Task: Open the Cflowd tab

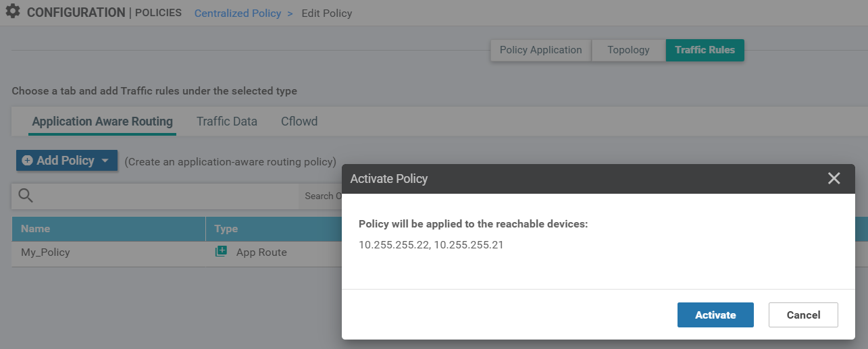Action: pyautogui.click(x=299, y=122)
